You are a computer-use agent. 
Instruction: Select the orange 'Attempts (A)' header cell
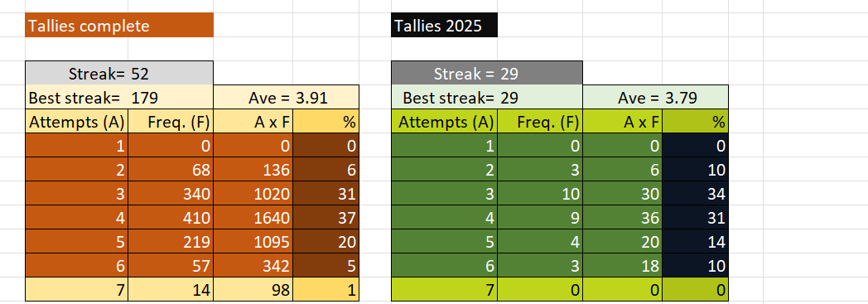pyautogui.click(x=76, y=121)
